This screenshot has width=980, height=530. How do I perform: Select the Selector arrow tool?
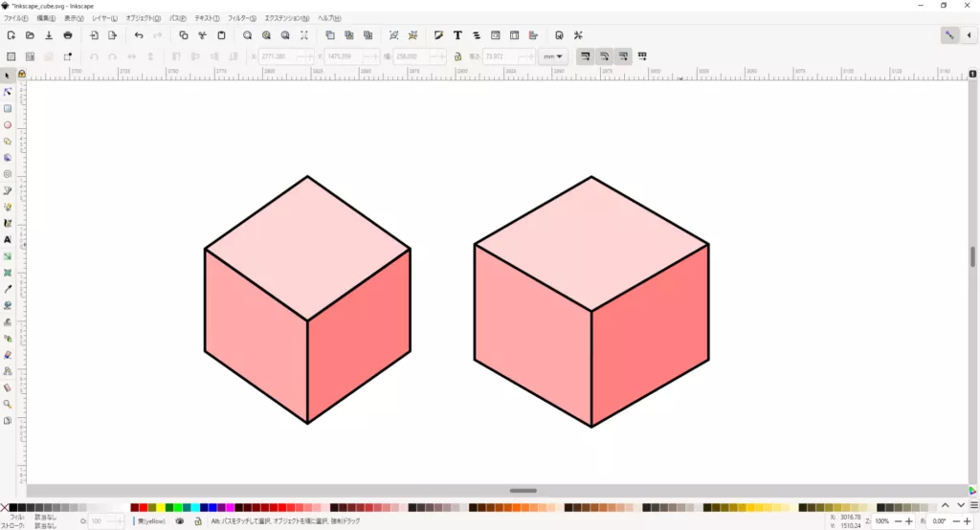[x=8, y=76]
